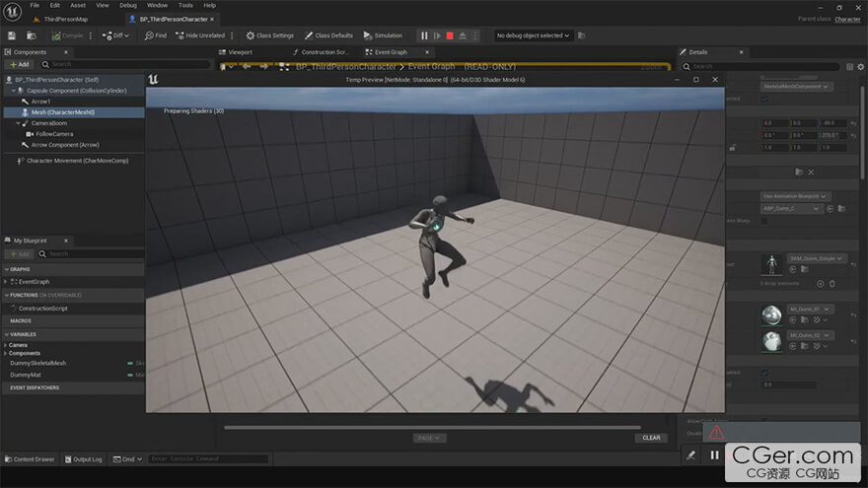Screen dimensions: 868x488
Task: Select Arrow Component (Arrow)
Action: click(x=65, y=145)
